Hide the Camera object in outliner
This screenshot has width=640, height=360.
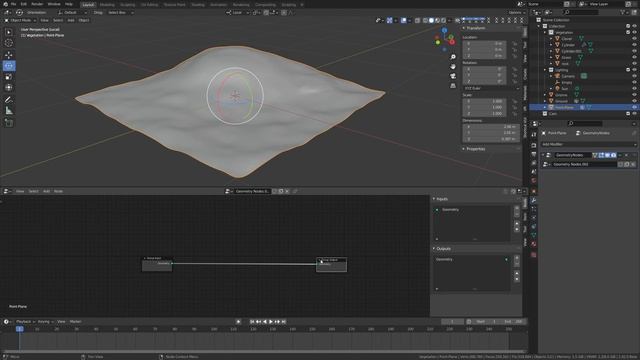pos(634,76)
